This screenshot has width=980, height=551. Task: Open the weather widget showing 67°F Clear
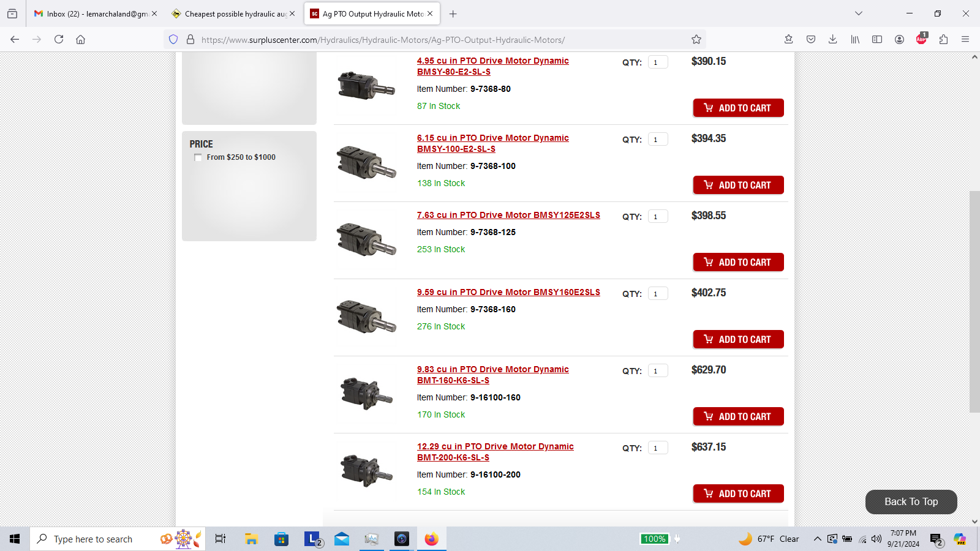pos(769,539)
